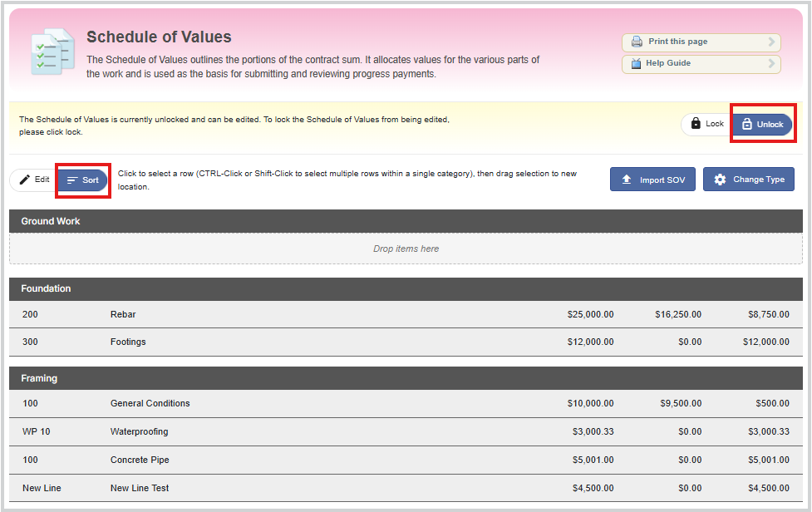This screenshot has height=512, width=812.
Task: Select the Waterproofing row in Framing
Action: click(406, 431)
